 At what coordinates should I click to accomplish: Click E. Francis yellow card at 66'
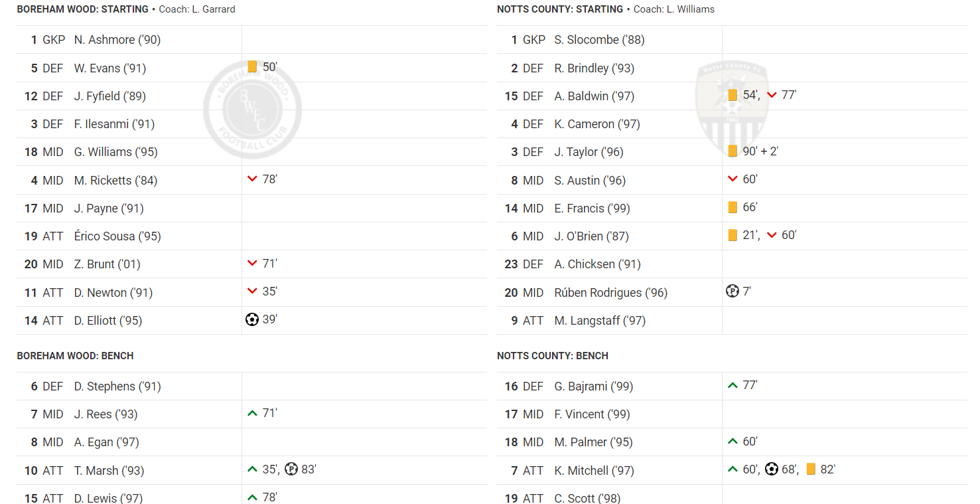pos(733,208)
